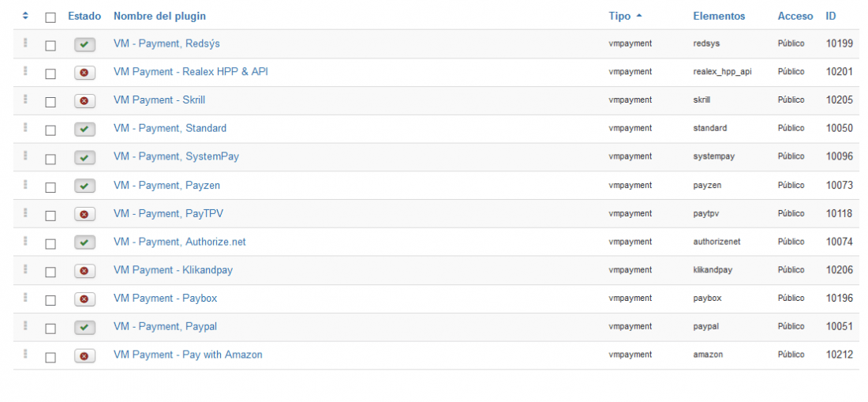
Task: Click the drag handle of the Realex row
Action: [x=25, y=71]
